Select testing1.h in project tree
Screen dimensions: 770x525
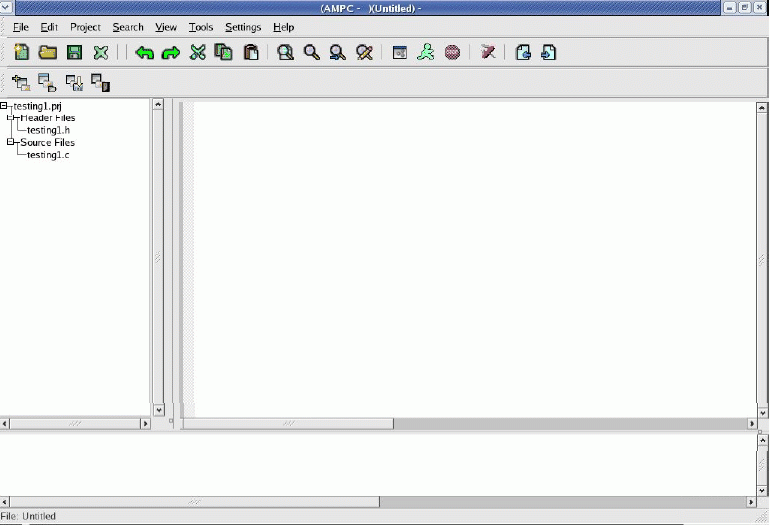48,130
